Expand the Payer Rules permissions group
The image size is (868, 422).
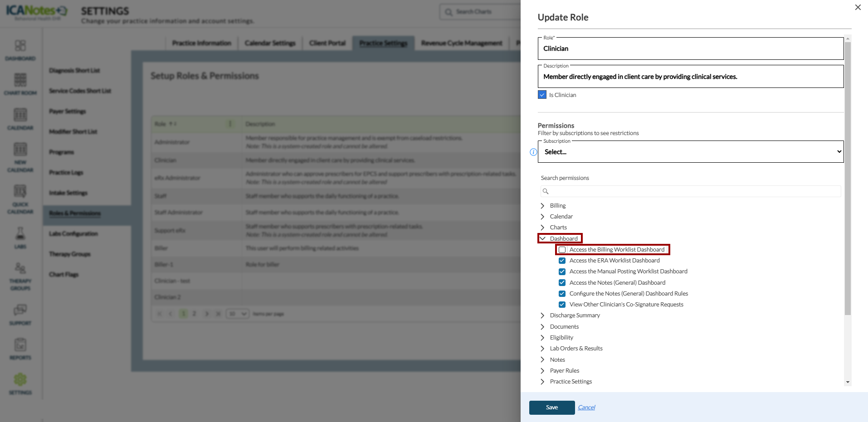click(x=542, y=371)
